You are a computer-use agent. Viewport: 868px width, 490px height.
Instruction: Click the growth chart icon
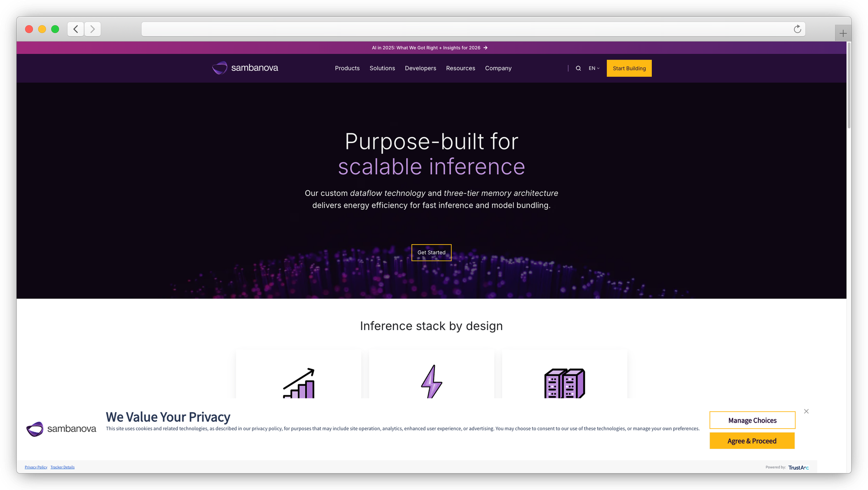[299, 383]
